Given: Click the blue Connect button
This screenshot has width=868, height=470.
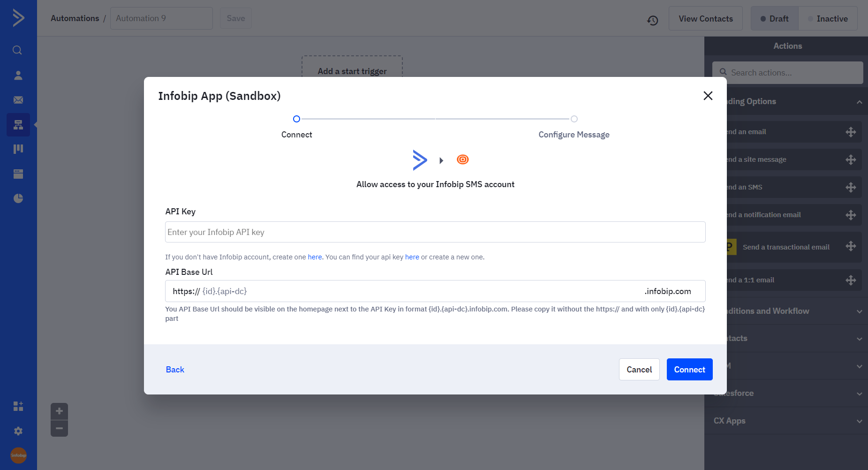Looking at the screenshot, I should (x=689, y=370).
